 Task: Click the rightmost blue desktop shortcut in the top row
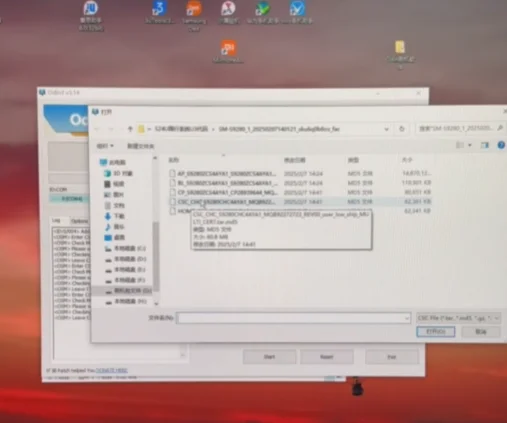297,8
